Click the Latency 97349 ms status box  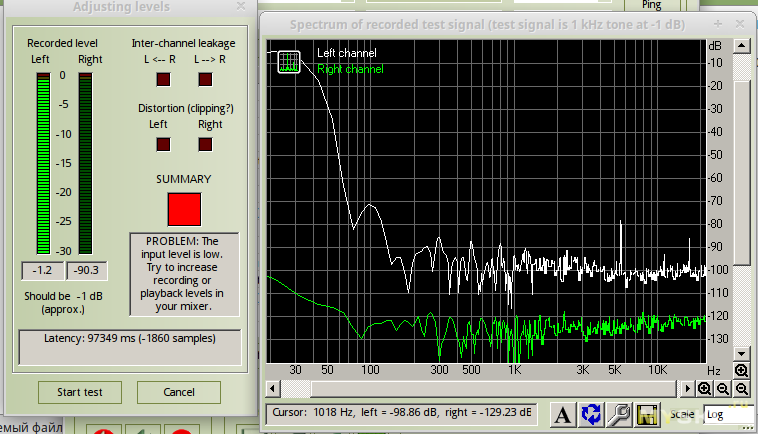(130, 347)
